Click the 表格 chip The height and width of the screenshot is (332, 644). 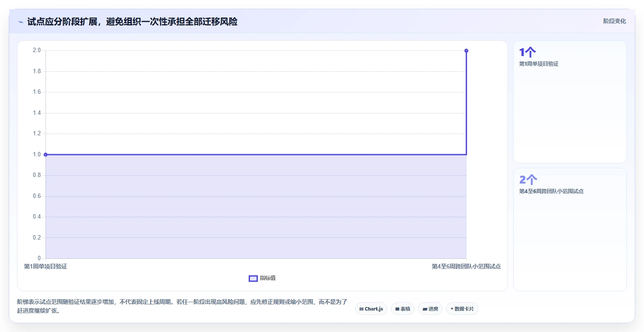[403, 309]
